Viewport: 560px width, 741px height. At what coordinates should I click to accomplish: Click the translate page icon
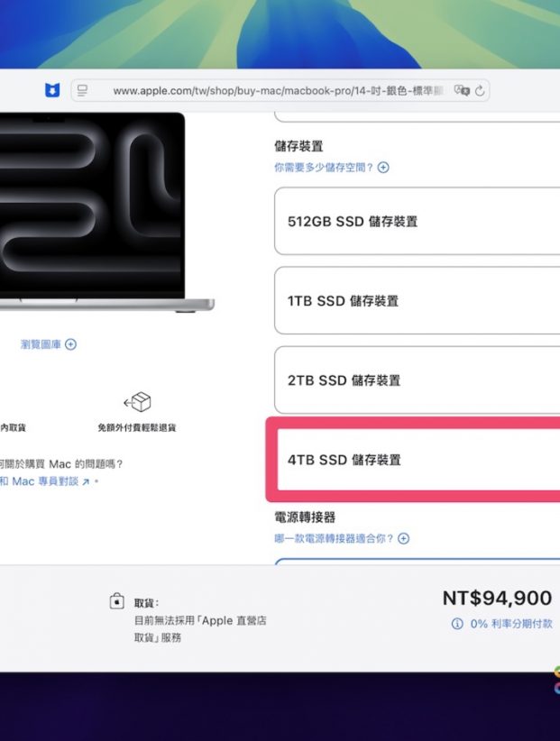pyautogui.click(x=462, y=90)
